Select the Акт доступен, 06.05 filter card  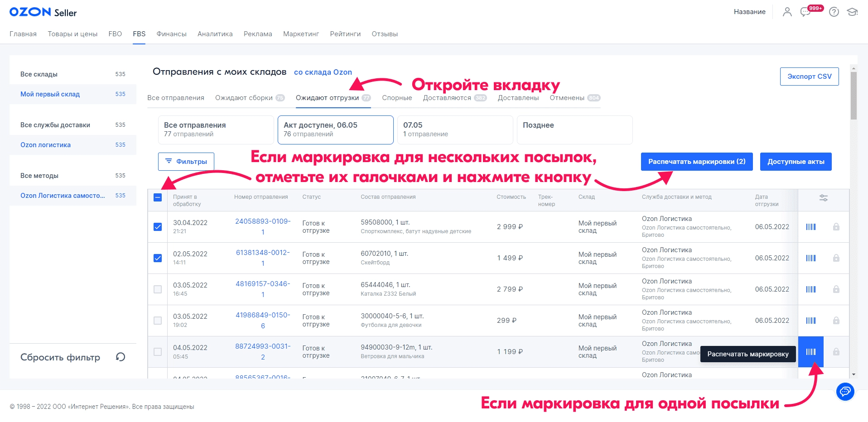335,130
